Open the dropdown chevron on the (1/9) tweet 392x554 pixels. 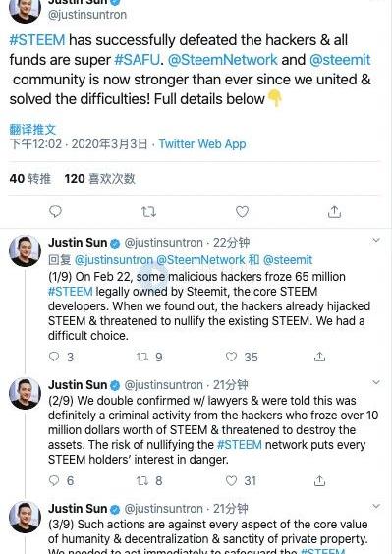(x=376, y=241)
